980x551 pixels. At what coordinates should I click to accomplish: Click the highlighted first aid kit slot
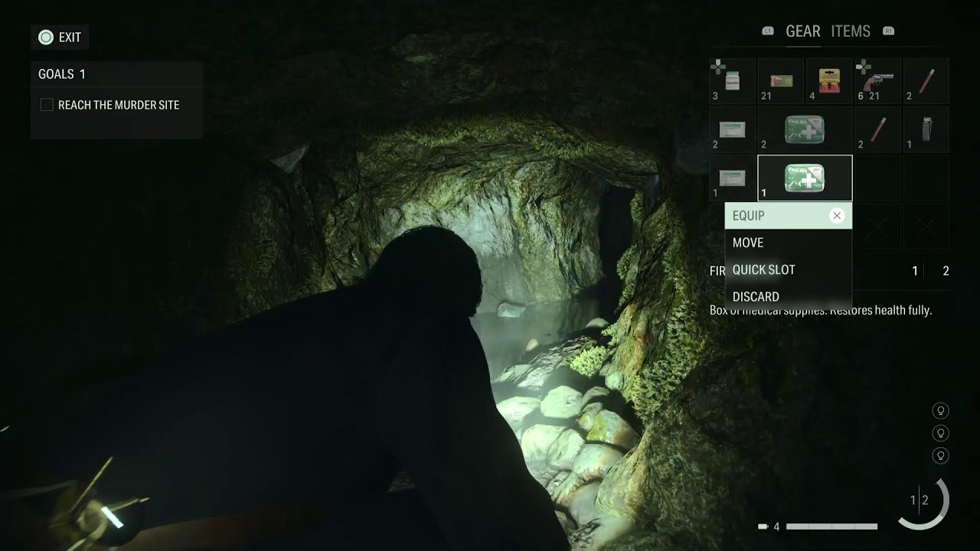coord(805,178)
